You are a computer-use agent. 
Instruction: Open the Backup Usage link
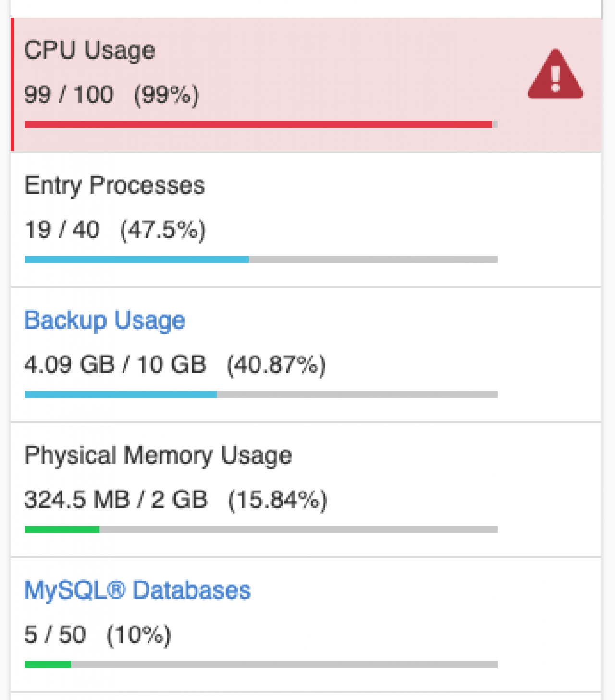point(105,320)
